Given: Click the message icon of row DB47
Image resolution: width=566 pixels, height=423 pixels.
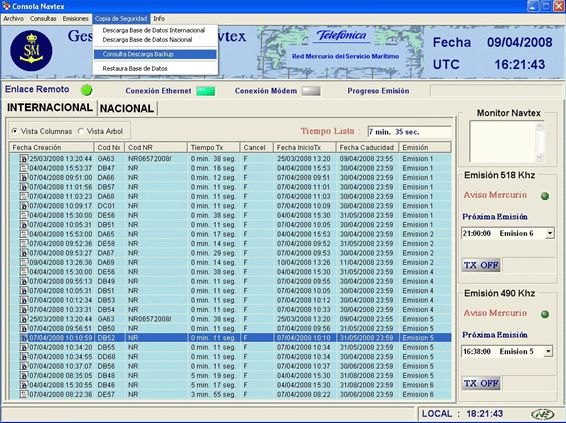Looking at the screenshot, I should (24, 168).
